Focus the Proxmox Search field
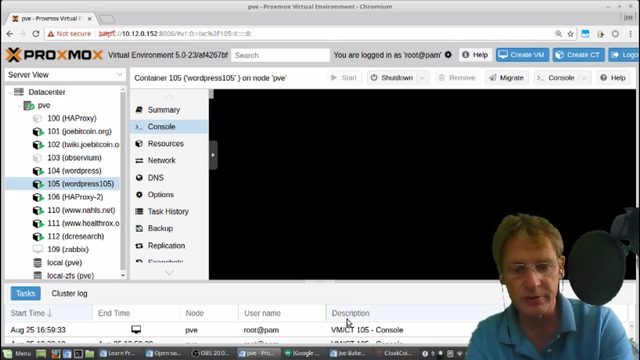This screenshot has height=360, width=640. click(280, 55)
